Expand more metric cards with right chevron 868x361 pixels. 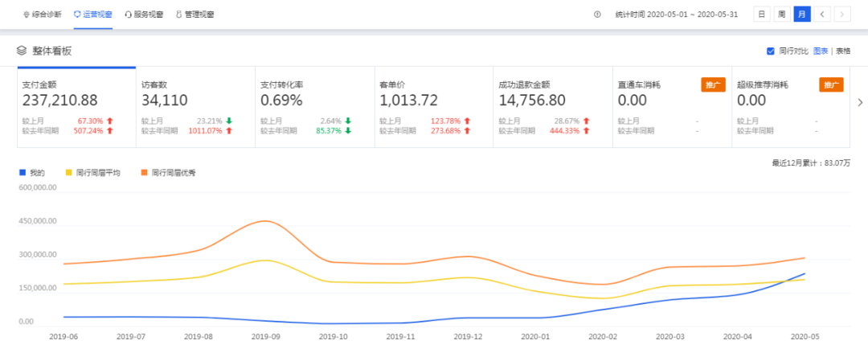(860, 102)
